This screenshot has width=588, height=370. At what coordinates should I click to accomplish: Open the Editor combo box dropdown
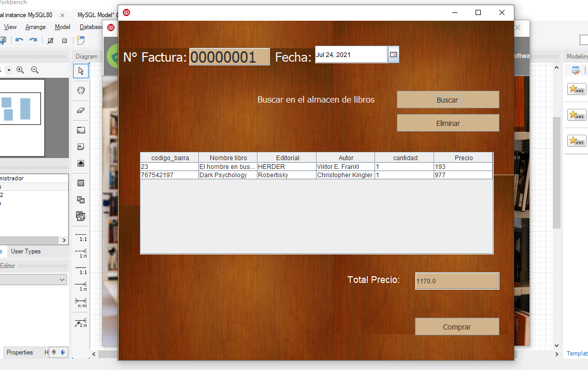click(62, 279)
